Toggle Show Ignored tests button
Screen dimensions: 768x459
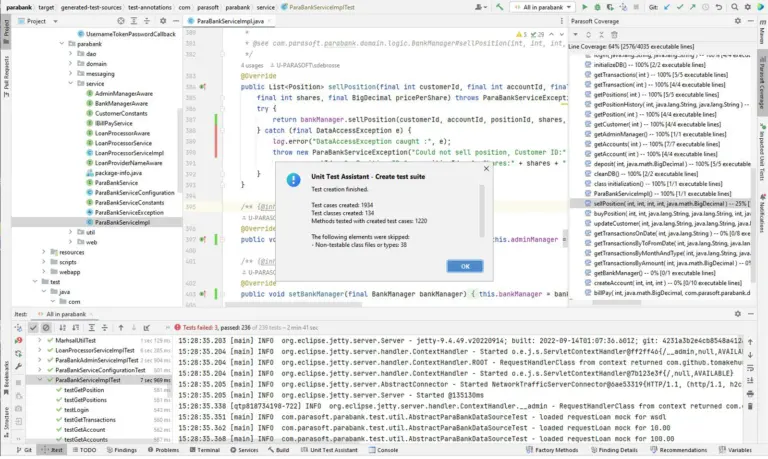[46, 328]
